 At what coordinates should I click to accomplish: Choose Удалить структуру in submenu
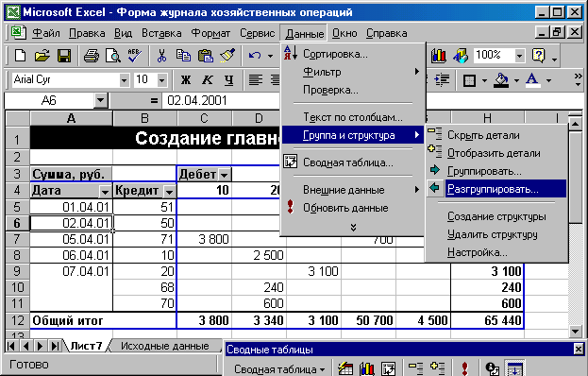[496, 234]
